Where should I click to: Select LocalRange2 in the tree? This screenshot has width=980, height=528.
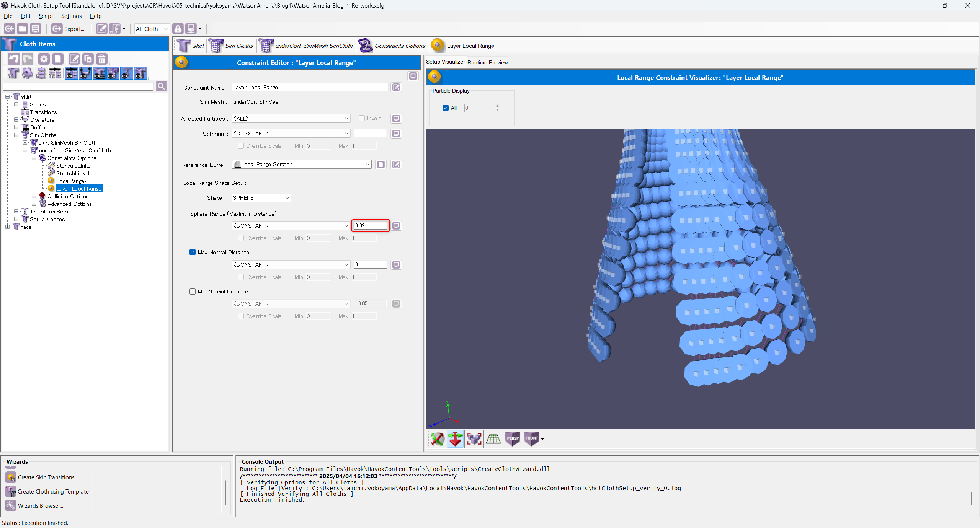tap(72, 181)
